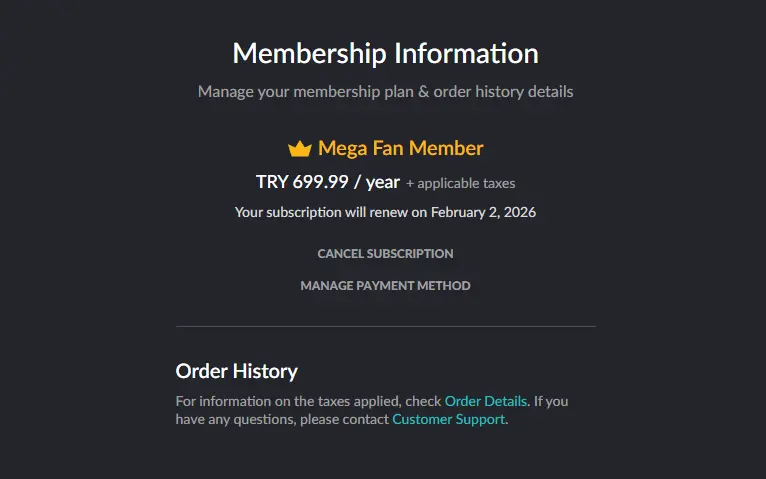Click the 'Your subscription will renew on' text
Screen dimensions: 766x479
point(331,212)
